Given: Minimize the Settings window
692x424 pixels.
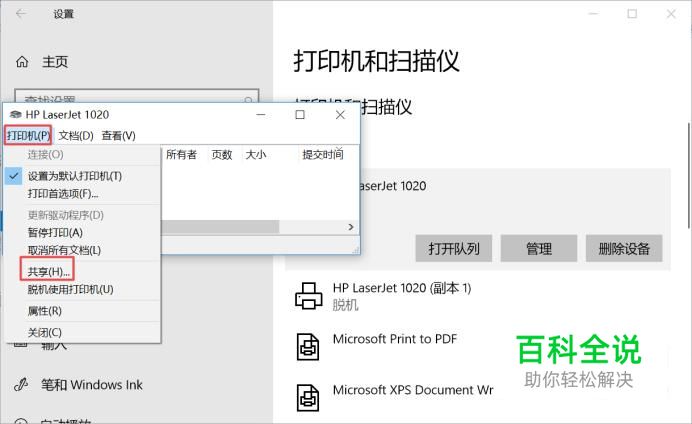Looking at the screenshot, I should coord(593,14).
